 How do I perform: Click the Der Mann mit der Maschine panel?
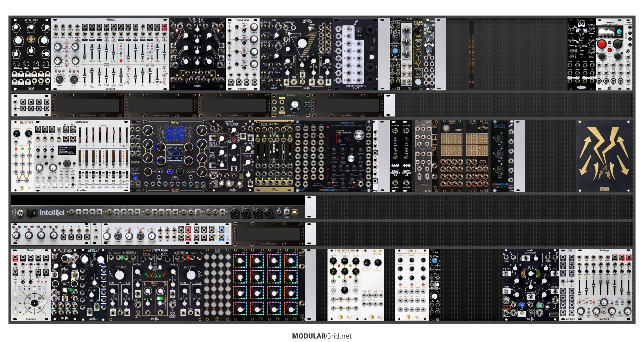pos(471,54)
